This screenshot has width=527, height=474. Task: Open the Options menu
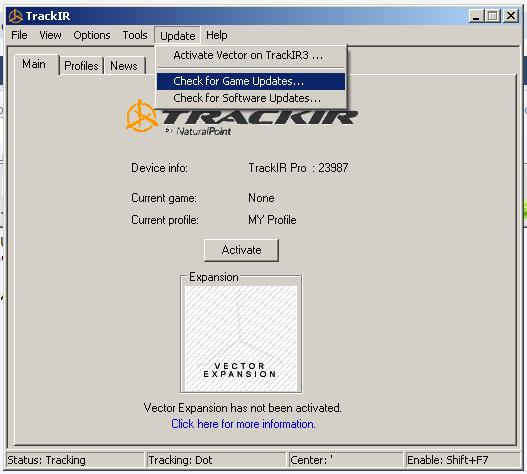[92, 35]
